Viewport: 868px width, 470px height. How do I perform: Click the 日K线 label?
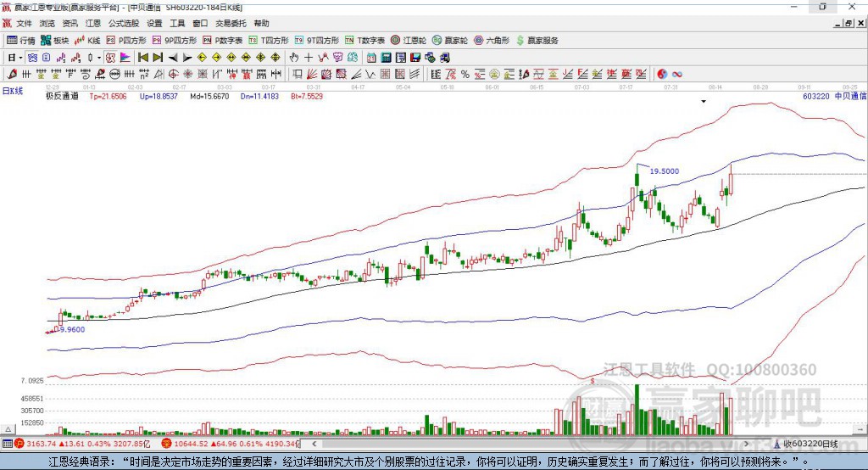click(x=13, y=91)
